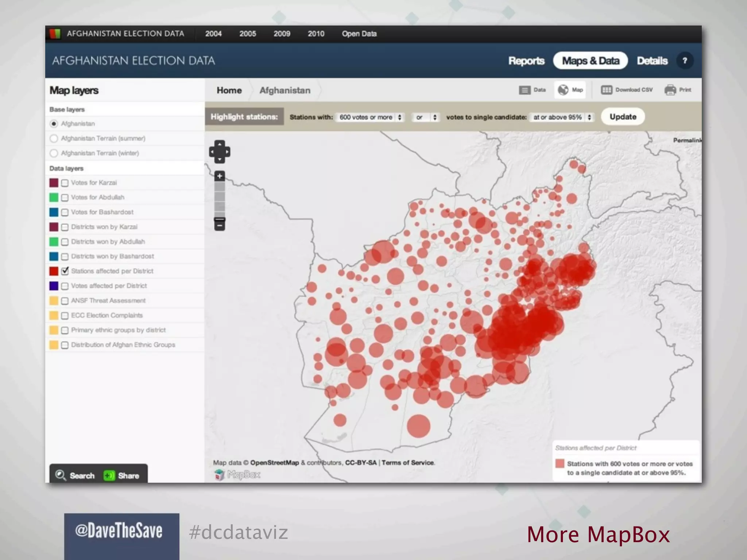Click the map zoom slider track

[220, 199]
